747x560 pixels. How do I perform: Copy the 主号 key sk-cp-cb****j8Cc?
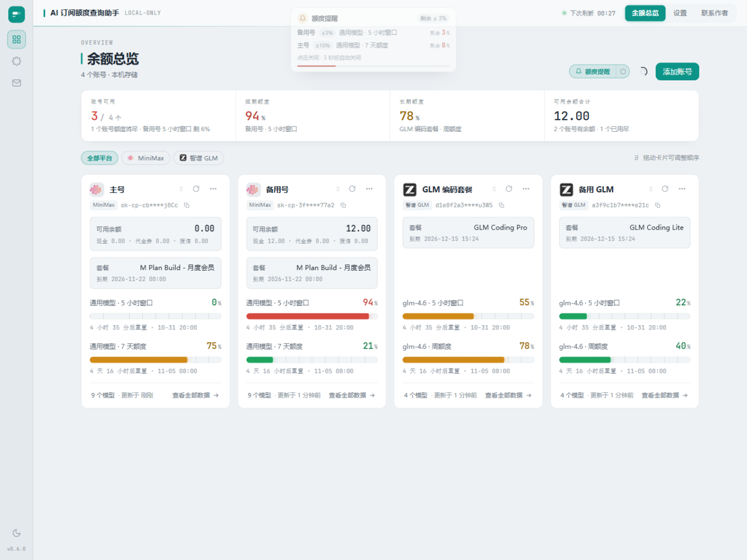[x=187, y=205]
